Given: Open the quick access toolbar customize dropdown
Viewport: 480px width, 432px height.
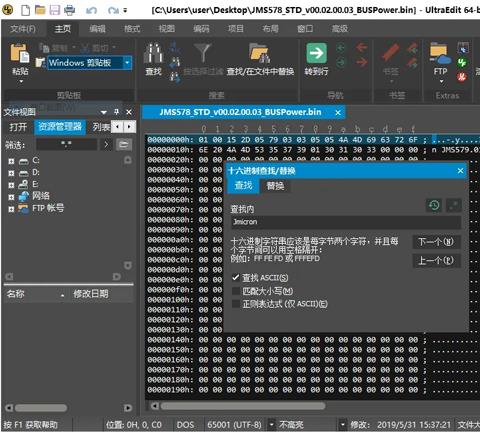Looking at the screenshot, I should pyautogui.click(x=125, y=11).
